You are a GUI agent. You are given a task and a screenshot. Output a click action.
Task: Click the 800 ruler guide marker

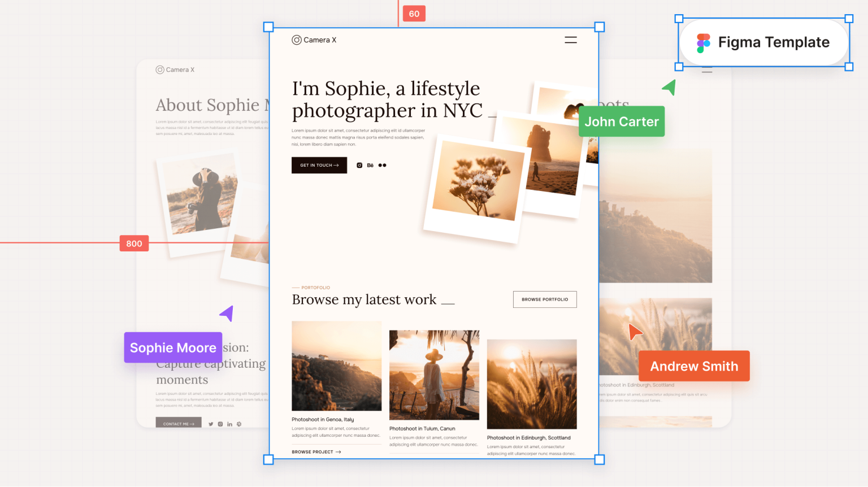coord(134,244)
